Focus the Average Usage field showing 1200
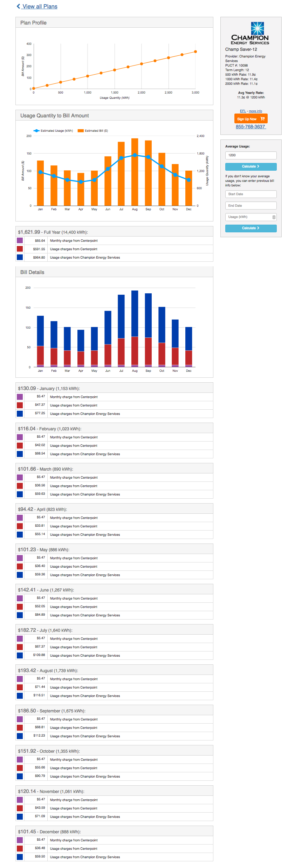Screen dimensions: 302x868 click(x=250, y=155)
